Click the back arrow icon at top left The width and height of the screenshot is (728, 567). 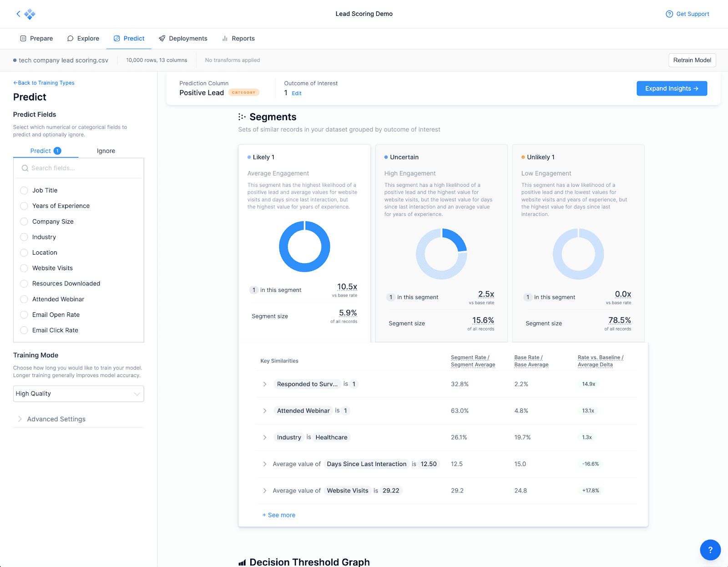(18, 14)
